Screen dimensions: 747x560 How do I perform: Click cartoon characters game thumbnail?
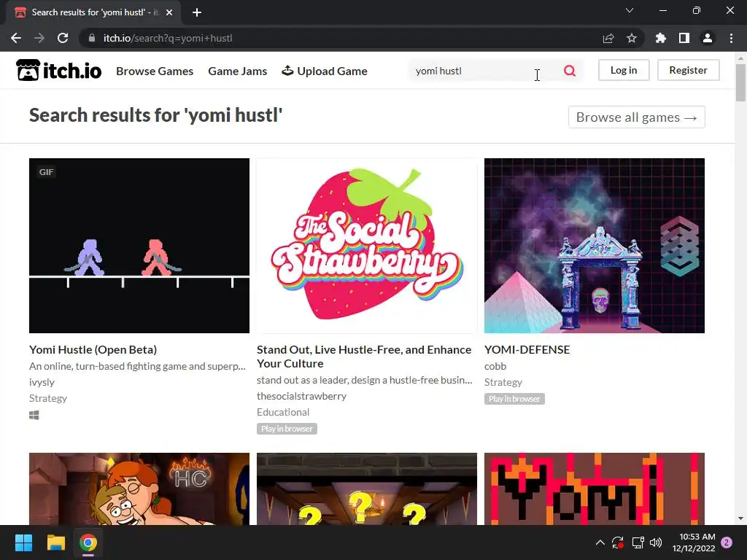tap(139, 489)
